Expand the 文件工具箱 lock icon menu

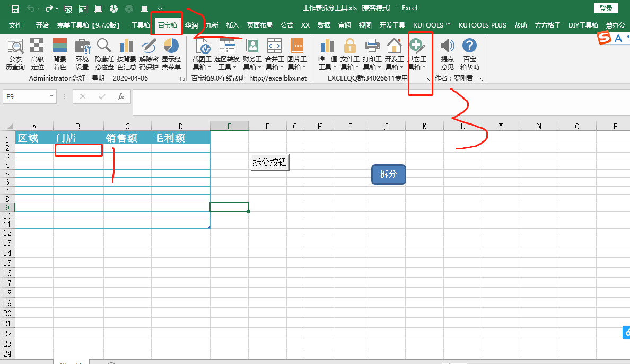349,54
